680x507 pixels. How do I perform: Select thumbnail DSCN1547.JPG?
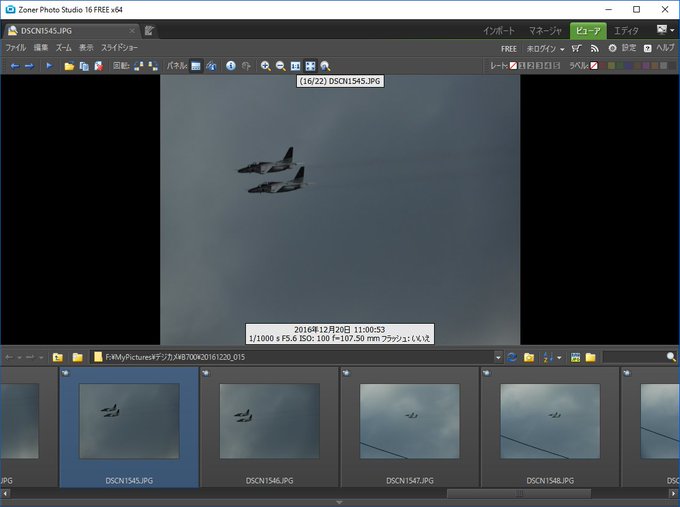(x=410, y=427)
